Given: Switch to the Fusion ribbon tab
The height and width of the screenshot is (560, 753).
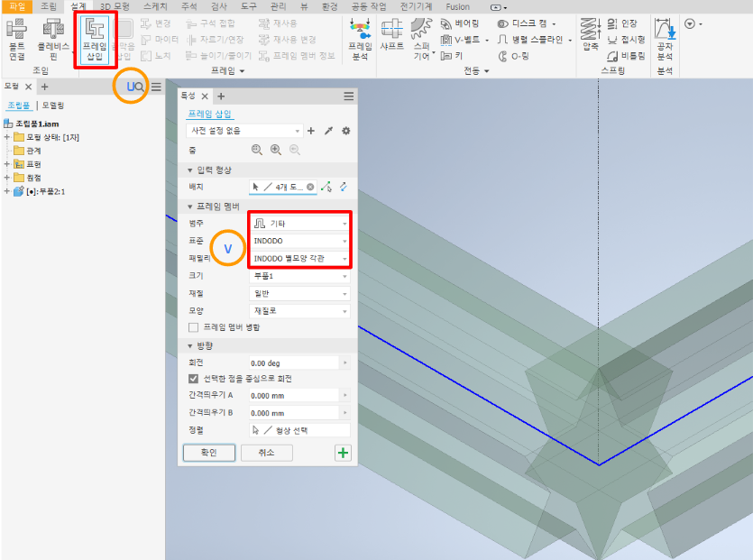Looking at the screenshot, I should (x=457, y=6).
